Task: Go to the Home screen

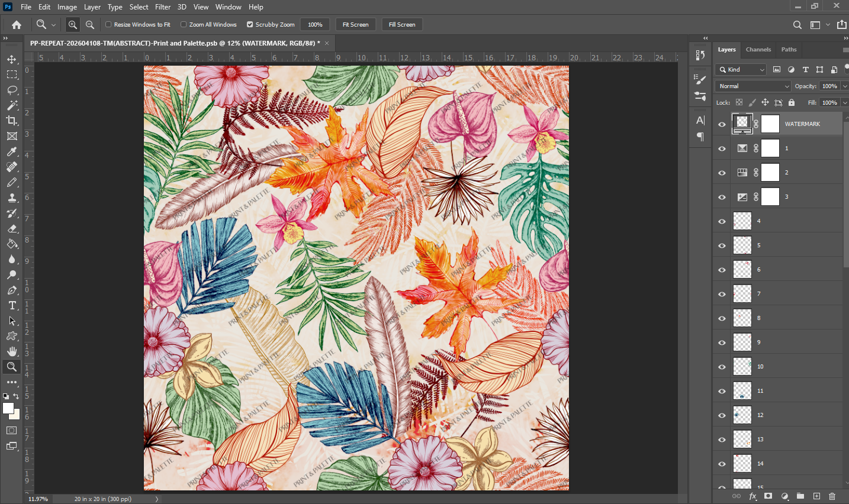Action: coord(17,25)
